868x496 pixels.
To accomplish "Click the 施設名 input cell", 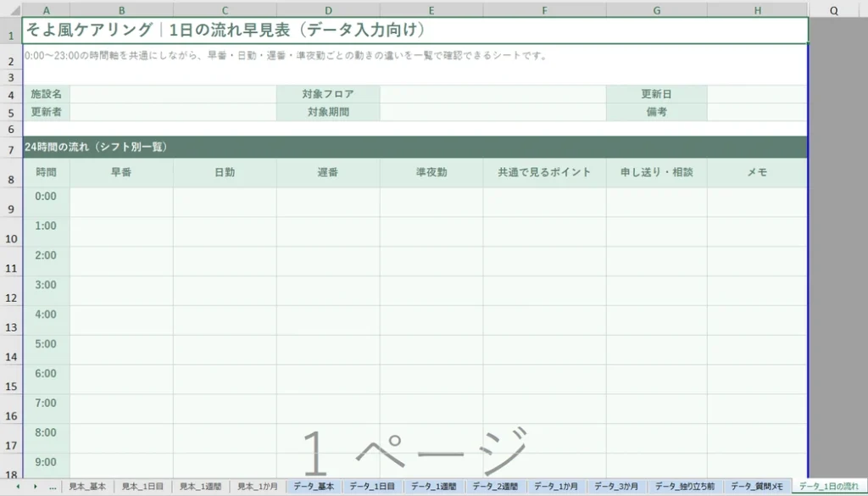I will [173, 94].
